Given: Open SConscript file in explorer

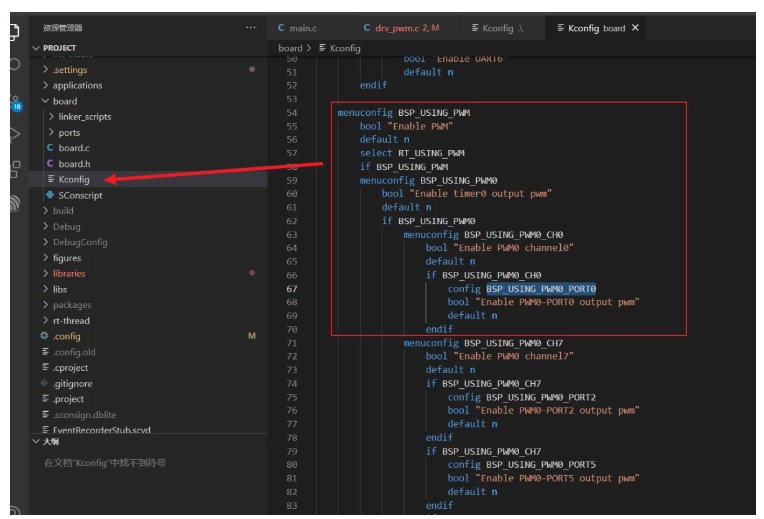Looking at the screenshot, I should 79,195.
